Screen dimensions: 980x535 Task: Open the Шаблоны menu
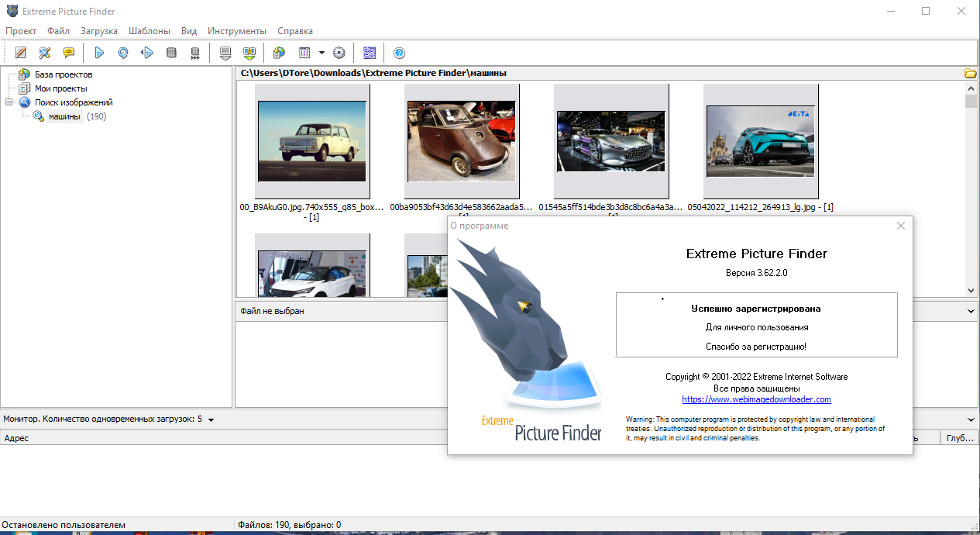click(150, 31)
